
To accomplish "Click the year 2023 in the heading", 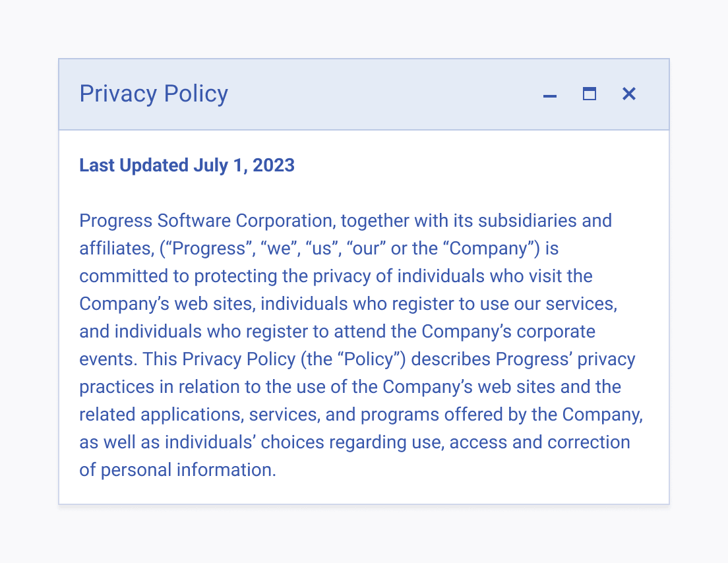I will coord(274,165).
